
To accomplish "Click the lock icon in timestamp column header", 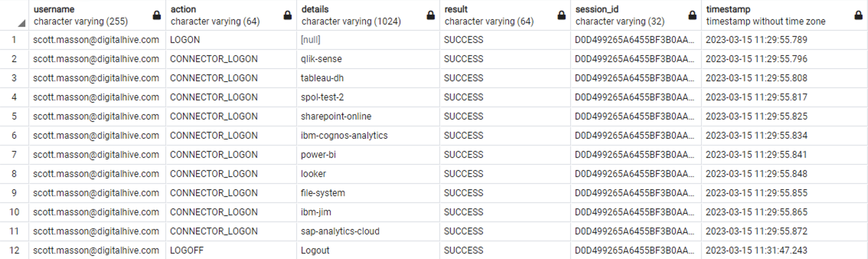I will [858, 15].
